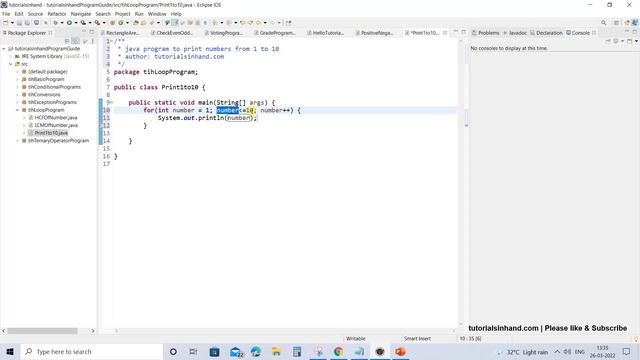Maximize the Package Explorer view
This screenshot has width=640, height=360.
click(92, 32)
